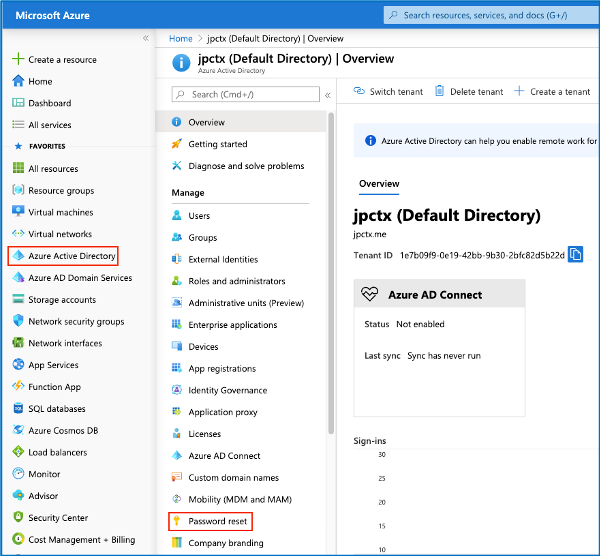Open Azure Active Directory from favorites
The image size is (600, 556).
tap(72, 256)
